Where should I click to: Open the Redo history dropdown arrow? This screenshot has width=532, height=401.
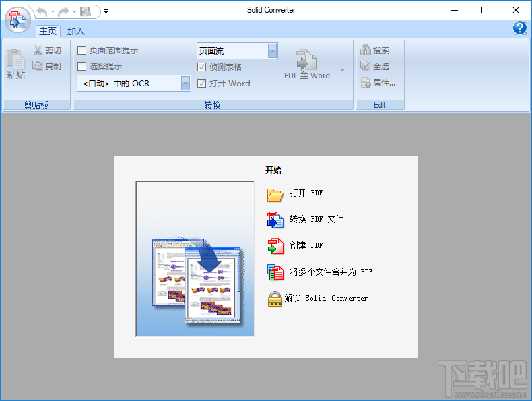pyautogui.click(x=74, y=12)
